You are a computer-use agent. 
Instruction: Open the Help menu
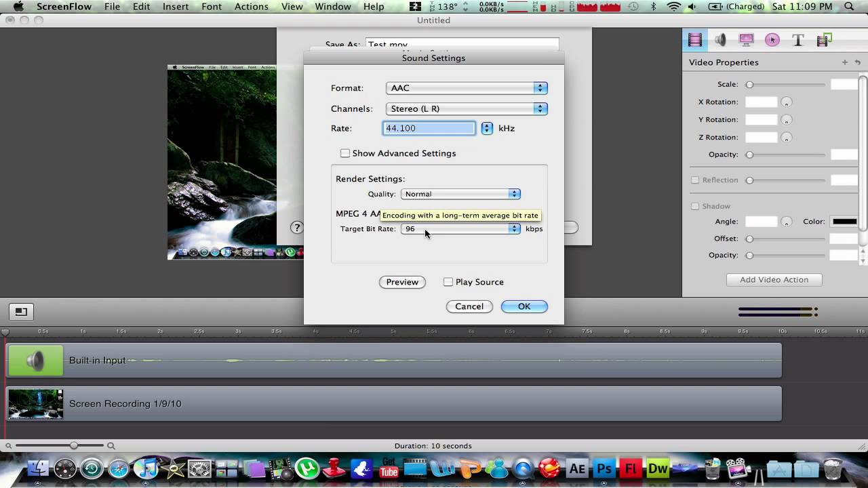pos(374,7)
